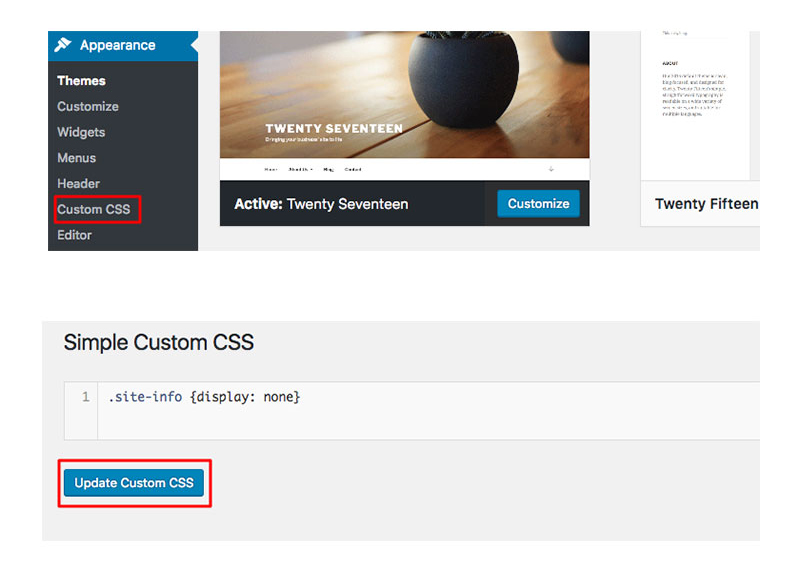Click the Twenty Seventeen theme preview image
This screenshot has width=800, height=573.
pos(405,106)
